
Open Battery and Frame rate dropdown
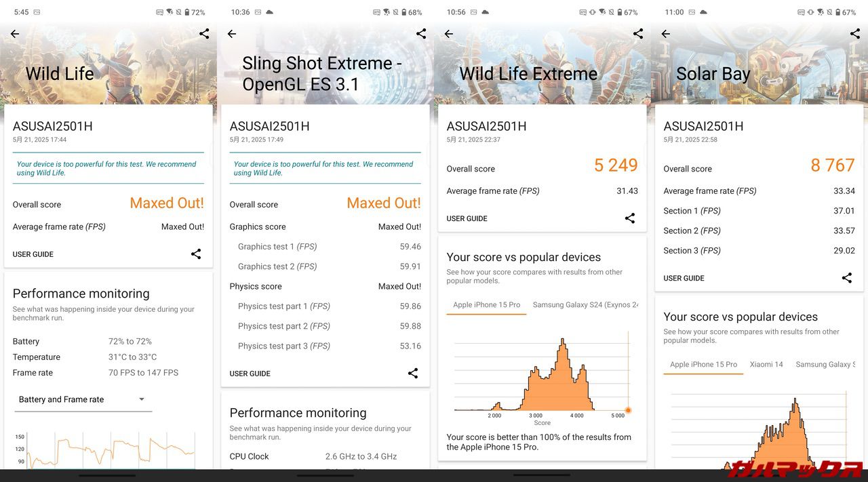tap(82, 399)
